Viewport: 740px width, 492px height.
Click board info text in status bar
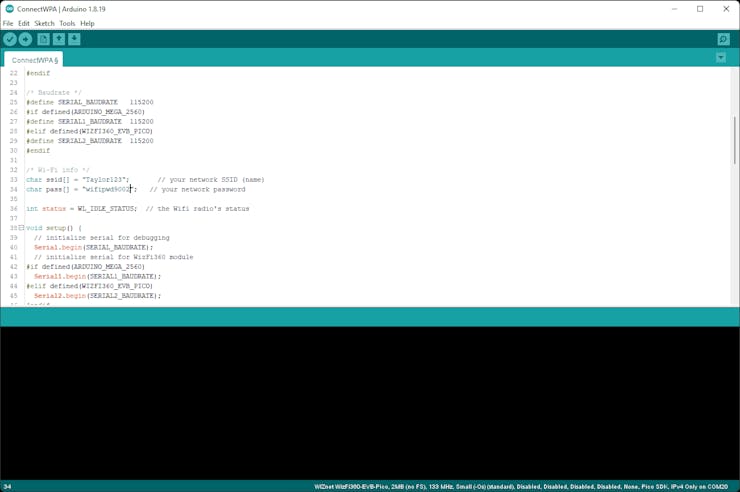(521, 486)
